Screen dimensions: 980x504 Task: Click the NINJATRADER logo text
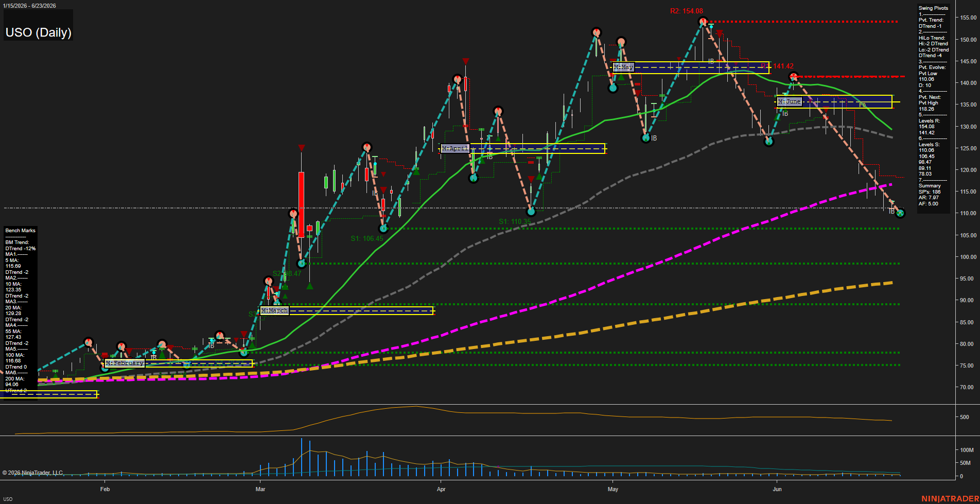click(x=950, y=499)
